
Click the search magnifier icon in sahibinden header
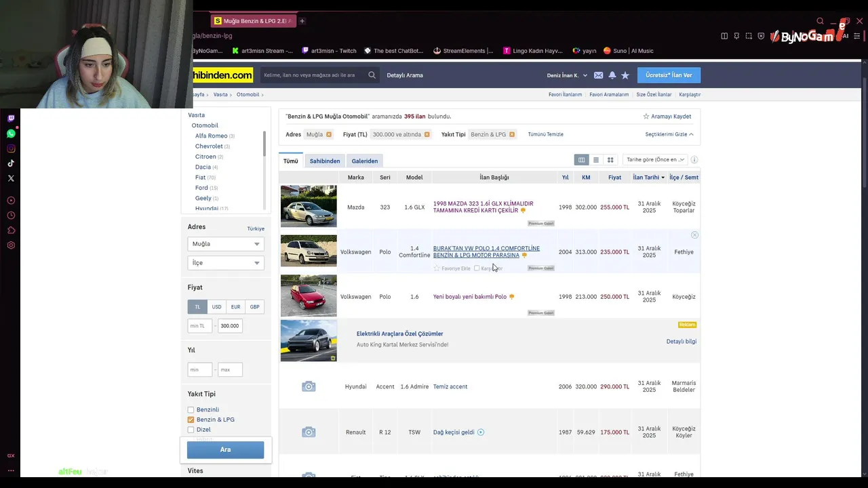372,75
